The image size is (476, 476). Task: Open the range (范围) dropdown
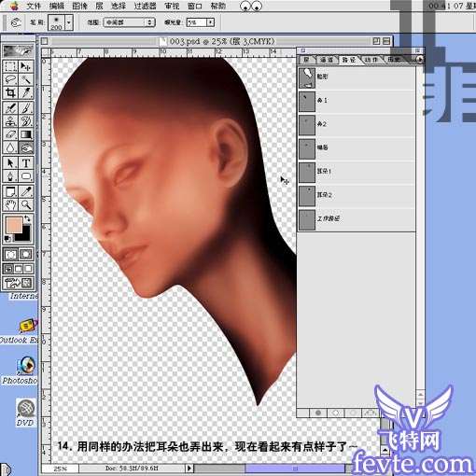129,22
